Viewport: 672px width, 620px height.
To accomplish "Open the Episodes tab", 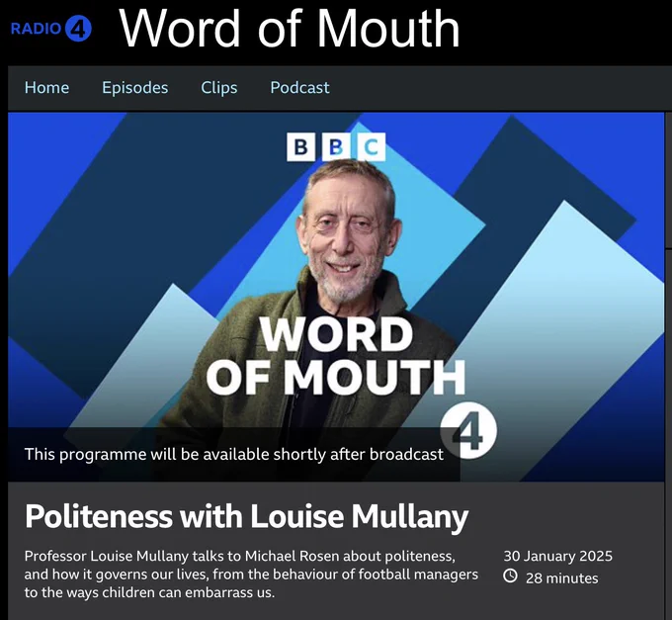I will [x=135, y=87].
